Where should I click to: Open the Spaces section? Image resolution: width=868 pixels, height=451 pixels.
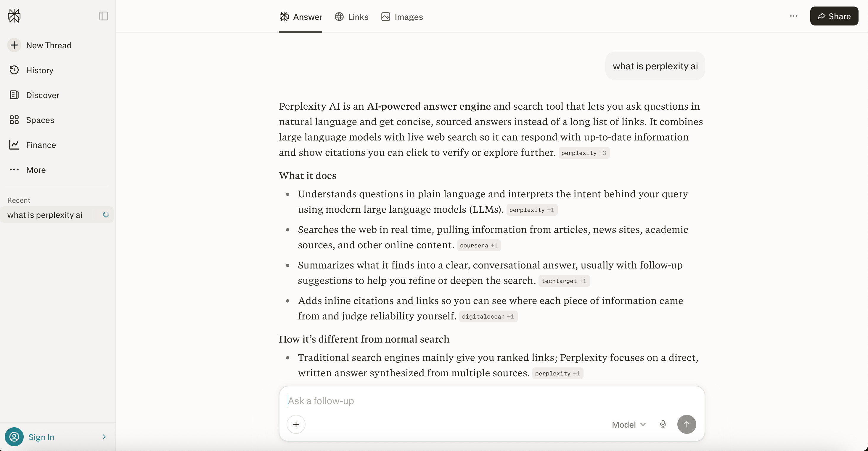pos(40,120)
